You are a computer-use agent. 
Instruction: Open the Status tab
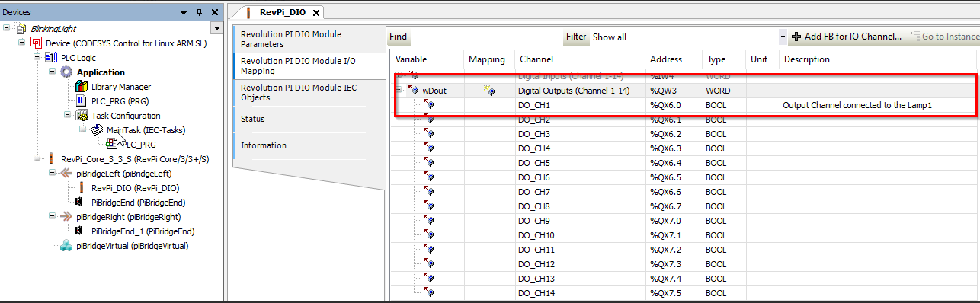(309, 119)
